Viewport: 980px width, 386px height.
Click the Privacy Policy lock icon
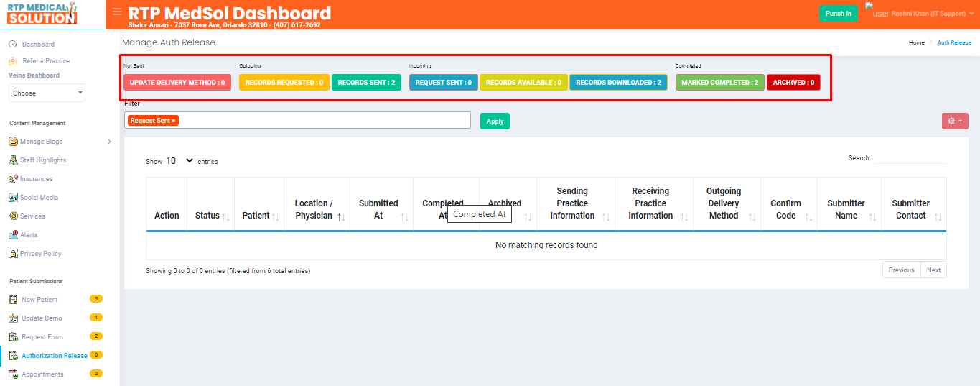coord(13,254)
